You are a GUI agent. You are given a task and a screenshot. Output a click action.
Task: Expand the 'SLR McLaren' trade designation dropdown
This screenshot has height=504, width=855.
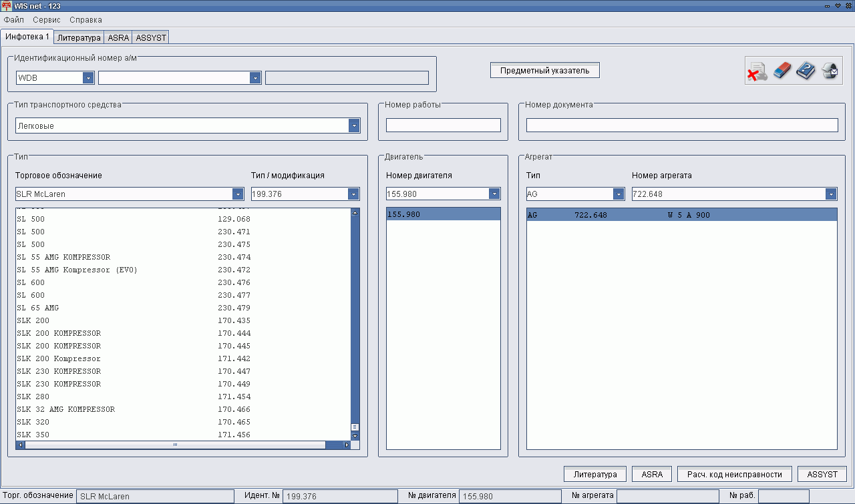[238, 194]
